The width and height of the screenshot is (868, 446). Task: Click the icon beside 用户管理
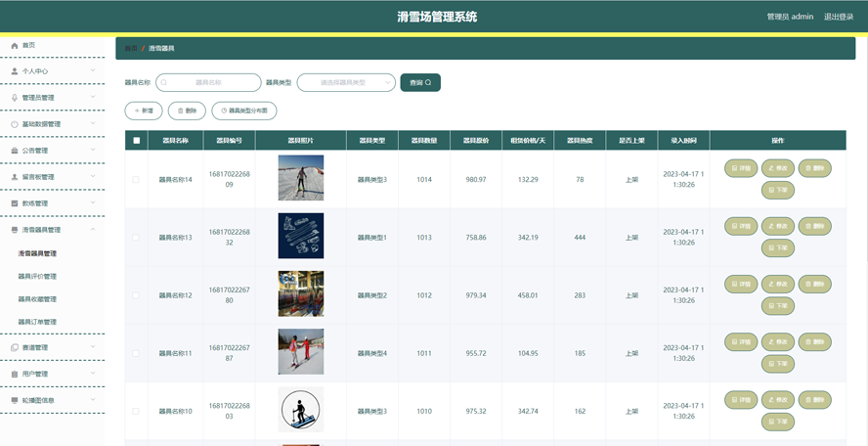click(x=15, y=374)
